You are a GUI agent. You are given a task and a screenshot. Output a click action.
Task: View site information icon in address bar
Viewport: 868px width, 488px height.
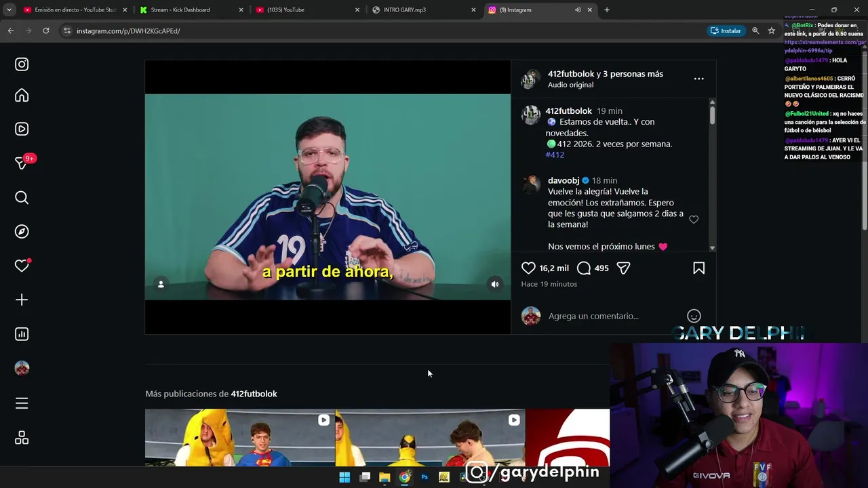pyautogui.click(x=66, y=30)
